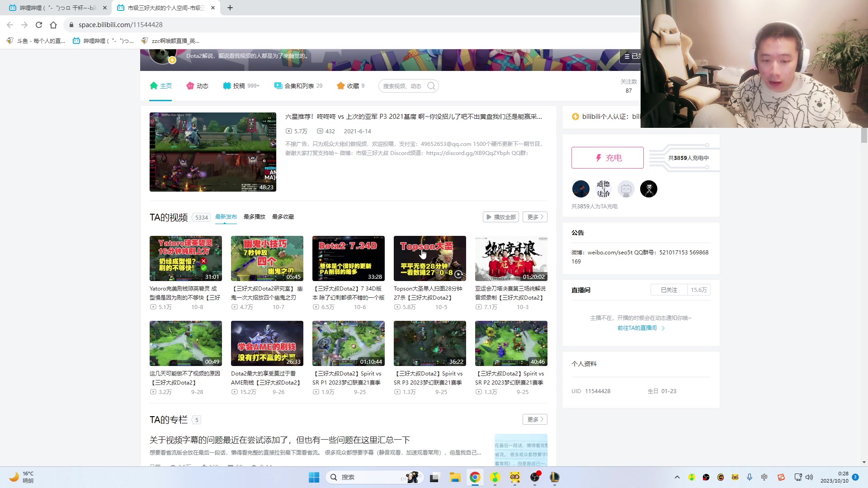Open the 合集和列表 tab
Screen dimensions: 868x488
coord(298,86)
